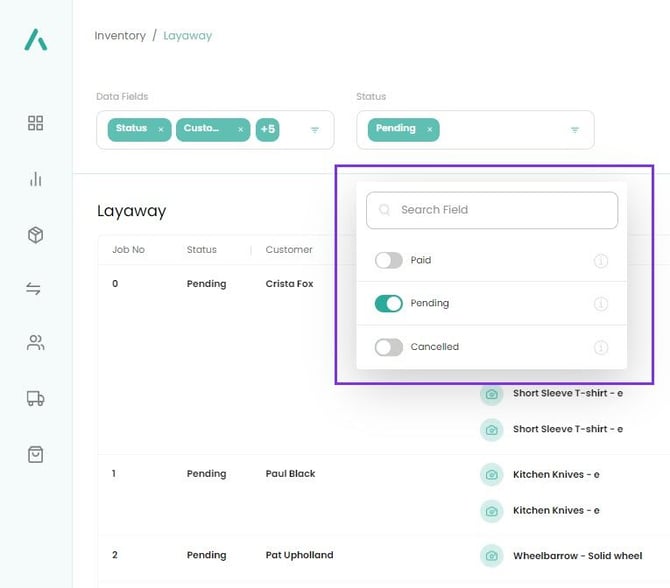Collapse the Status dropdown filter
Screen dimensions: 670x588
click(575, 130)
